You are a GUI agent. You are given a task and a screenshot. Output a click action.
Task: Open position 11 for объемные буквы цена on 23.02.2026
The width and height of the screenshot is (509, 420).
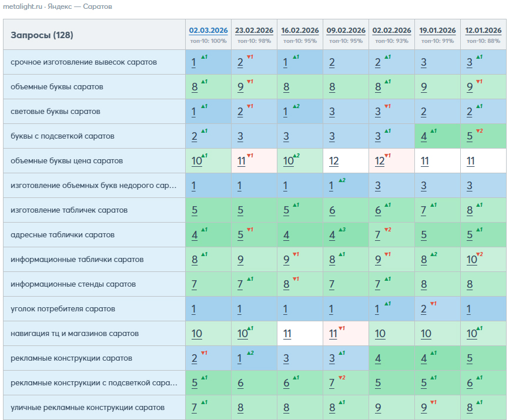(x=241, y=161)
